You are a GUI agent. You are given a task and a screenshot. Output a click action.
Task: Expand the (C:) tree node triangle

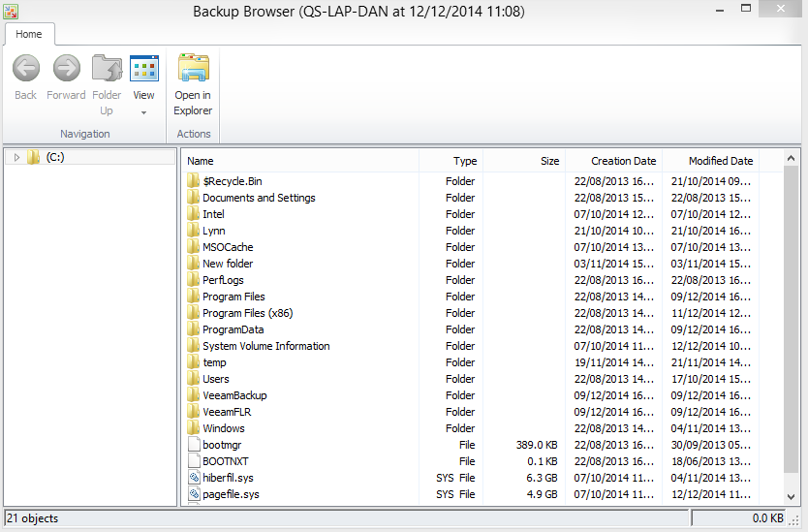(x=16, y=157)
